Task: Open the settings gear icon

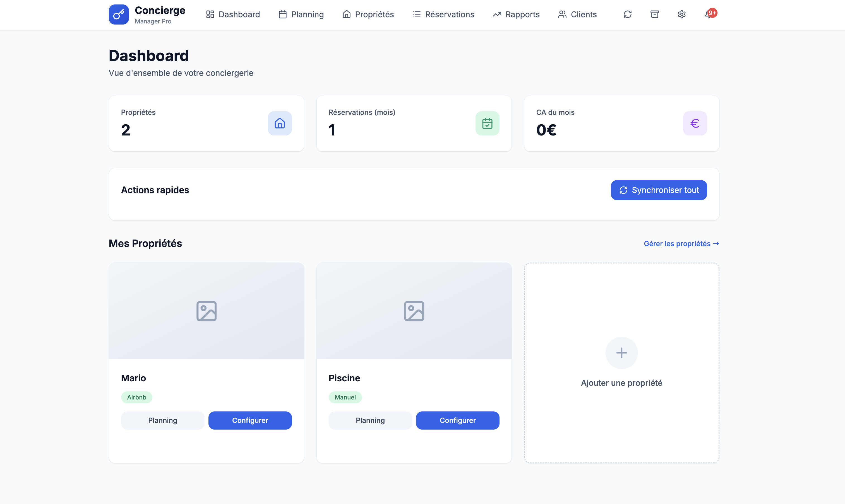Action: pyautogui.click(x=681, y=14)
